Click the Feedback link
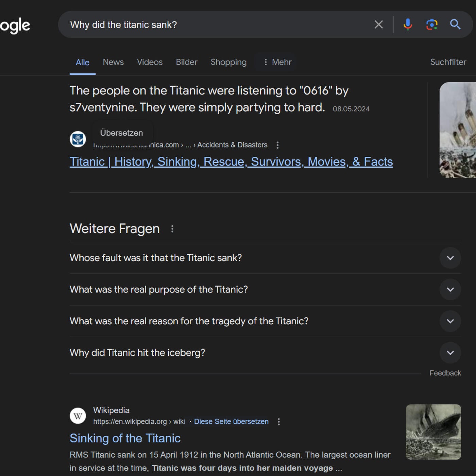 click(x=445, y=373)
